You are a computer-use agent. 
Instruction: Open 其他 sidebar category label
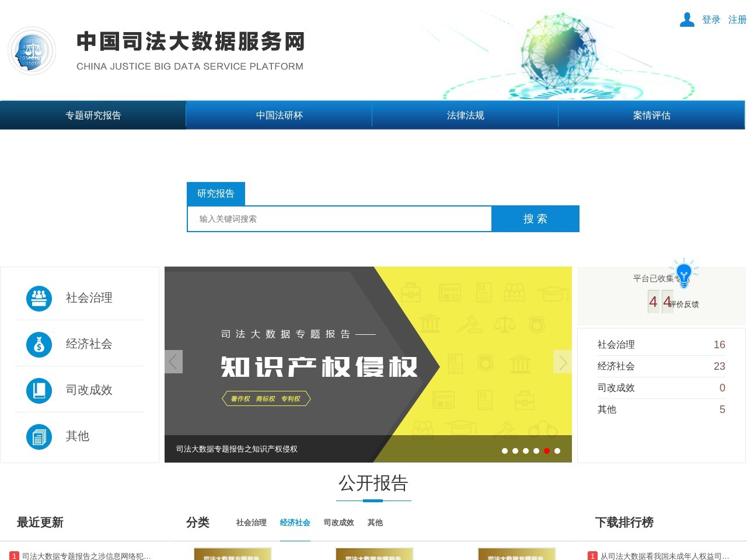(x=78, y=436)
